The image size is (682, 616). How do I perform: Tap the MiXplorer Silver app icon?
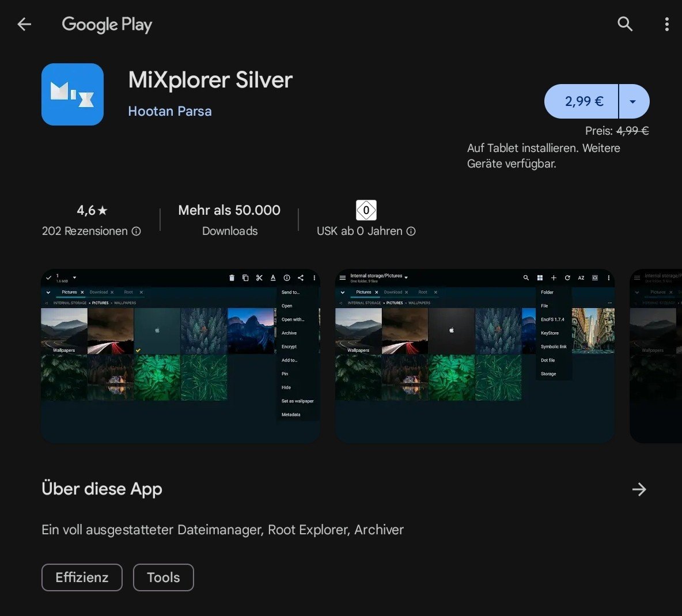[x=73, y=94]
